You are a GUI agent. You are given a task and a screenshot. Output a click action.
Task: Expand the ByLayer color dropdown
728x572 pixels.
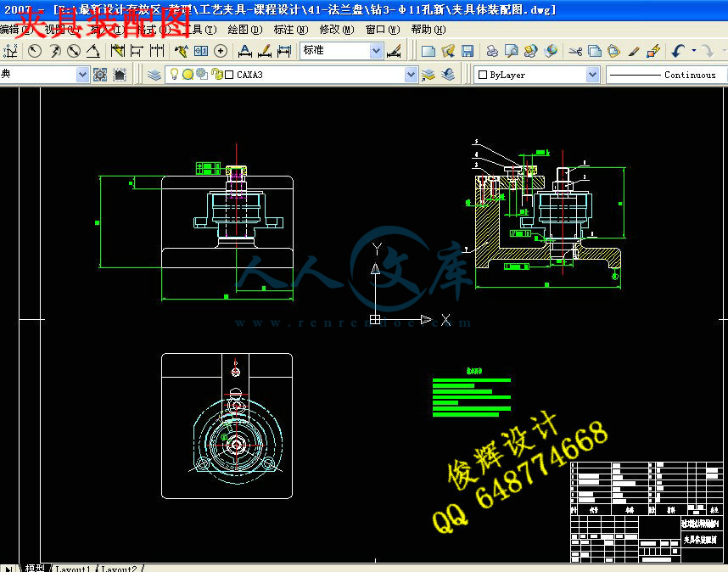coord(592,75)
